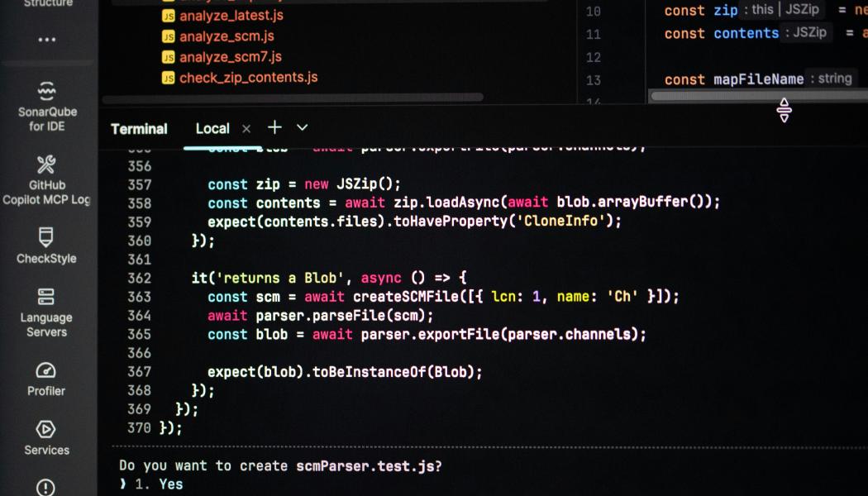Close the Local terminal tab
Screen dimensions: 868x496
(x=246, y=129)
